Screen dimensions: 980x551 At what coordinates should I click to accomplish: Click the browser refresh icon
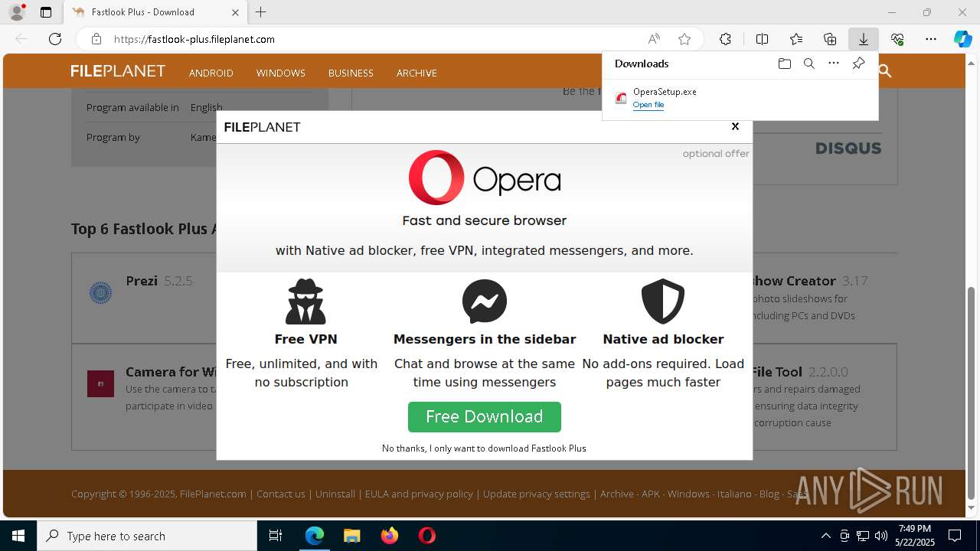55,39
